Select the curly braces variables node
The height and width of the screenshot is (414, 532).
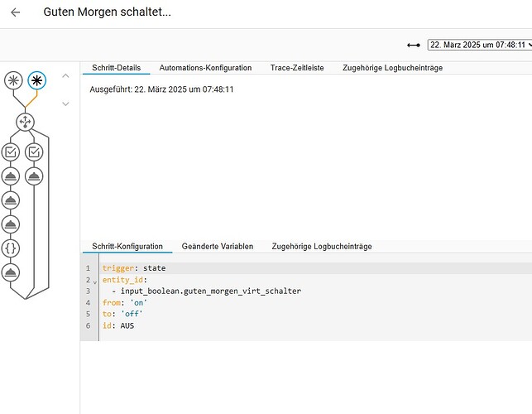coord(11,248)
